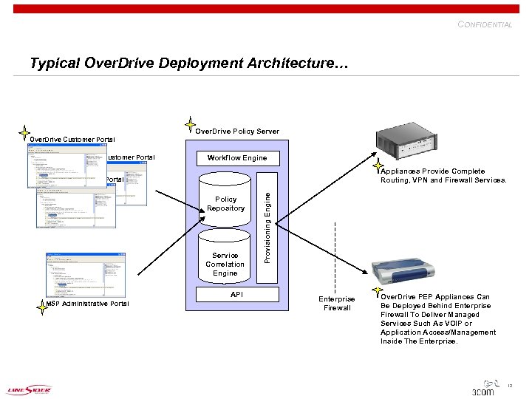Viewport: 532px width, 399px height.
Task: Click the Inside The Enterprise text
Action: pos(419,341)
